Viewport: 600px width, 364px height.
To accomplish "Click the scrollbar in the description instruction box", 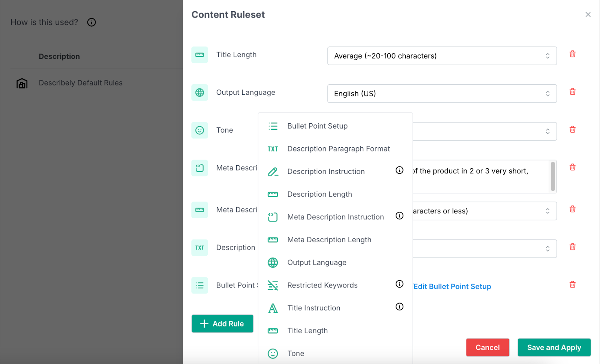I will pos(552,177).
